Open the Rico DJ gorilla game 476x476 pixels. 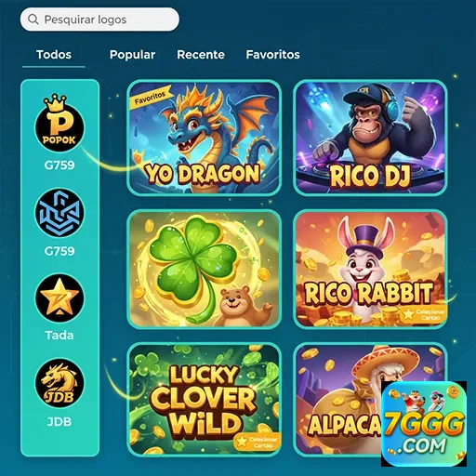pos(370,138)
